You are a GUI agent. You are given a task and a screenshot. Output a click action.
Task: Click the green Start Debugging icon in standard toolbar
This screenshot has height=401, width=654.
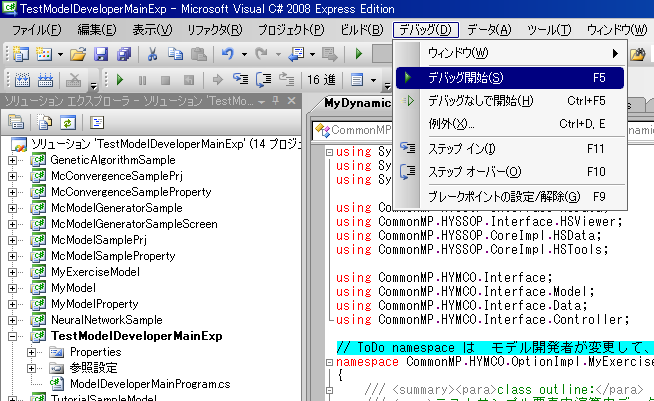tap(358, 54)
